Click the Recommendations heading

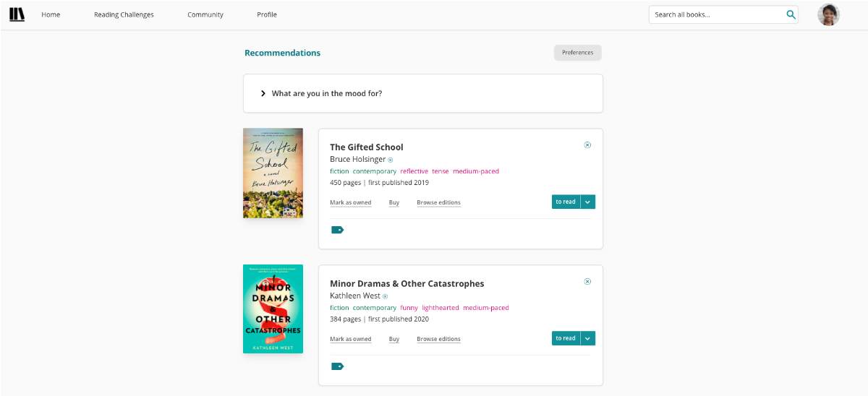coord(282,53)
